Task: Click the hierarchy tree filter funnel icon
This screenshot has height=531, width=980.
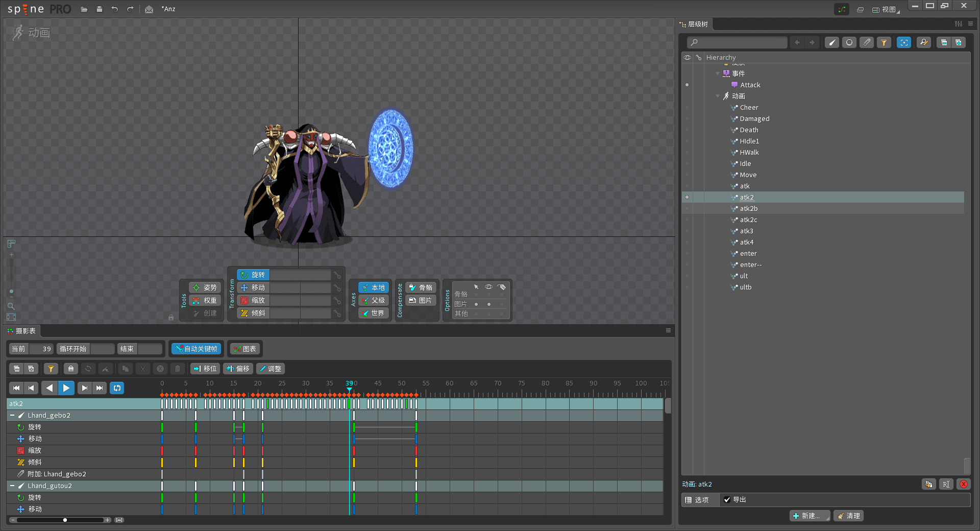Action: [884, 42]
